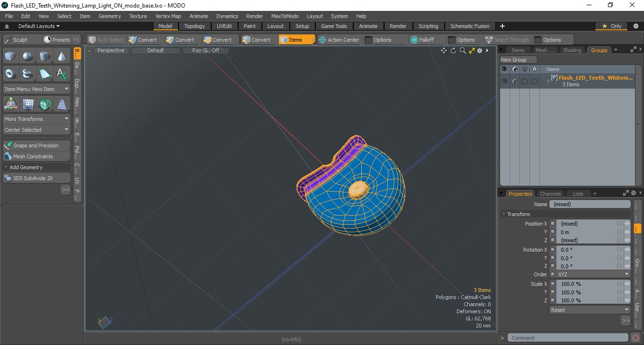Maximize the Properties panel with arrows icon
Image resolution: width=644 pixels, height=345 pixels.
[x=626, y=193]
